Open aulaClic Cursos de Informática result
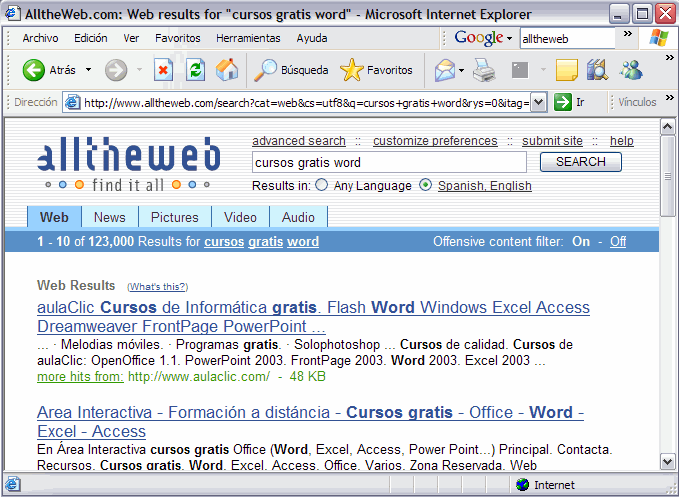The width and height of the screenshot is (679, 497). click(313, 316)
